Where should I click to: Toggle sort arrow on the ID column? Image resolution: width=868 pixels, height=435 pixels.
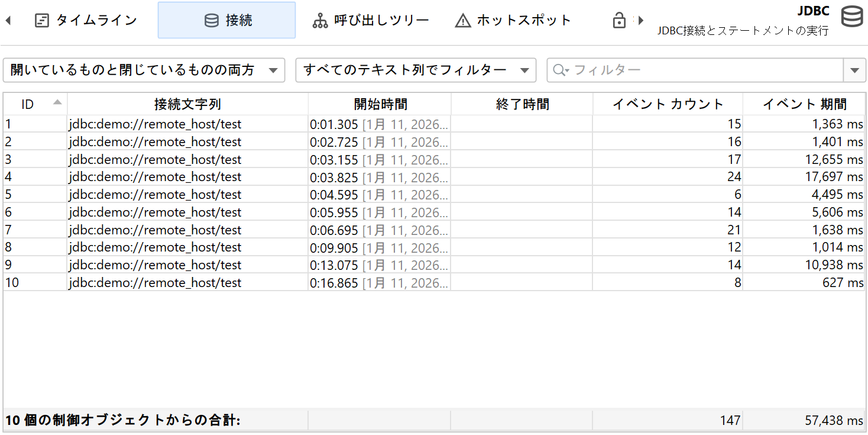tap(57, 102)
